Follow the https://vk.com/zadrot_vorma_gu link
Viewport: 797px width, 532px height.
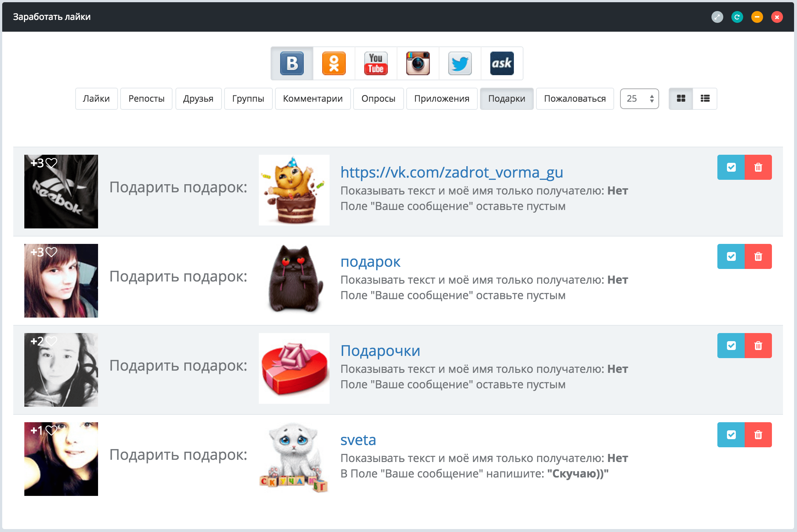[452, 172]
